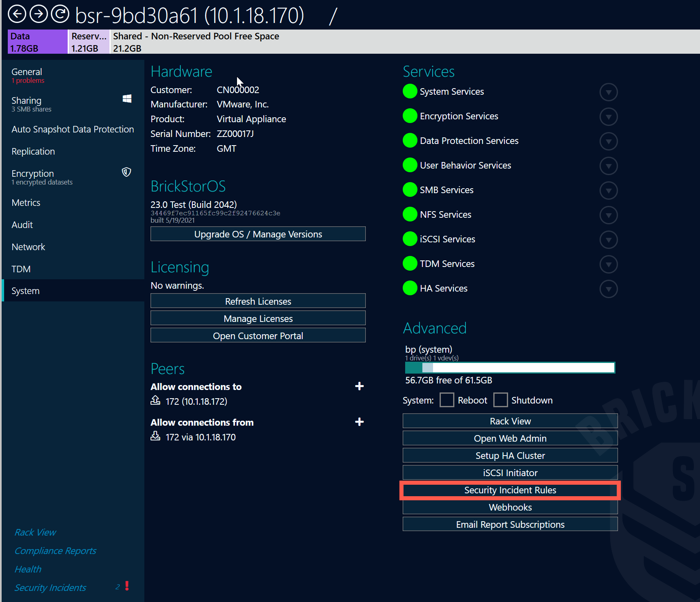This screenshot has height=602, width=700.
Task: Click the Windows icon next to Sharing
Action: [127, 98]
